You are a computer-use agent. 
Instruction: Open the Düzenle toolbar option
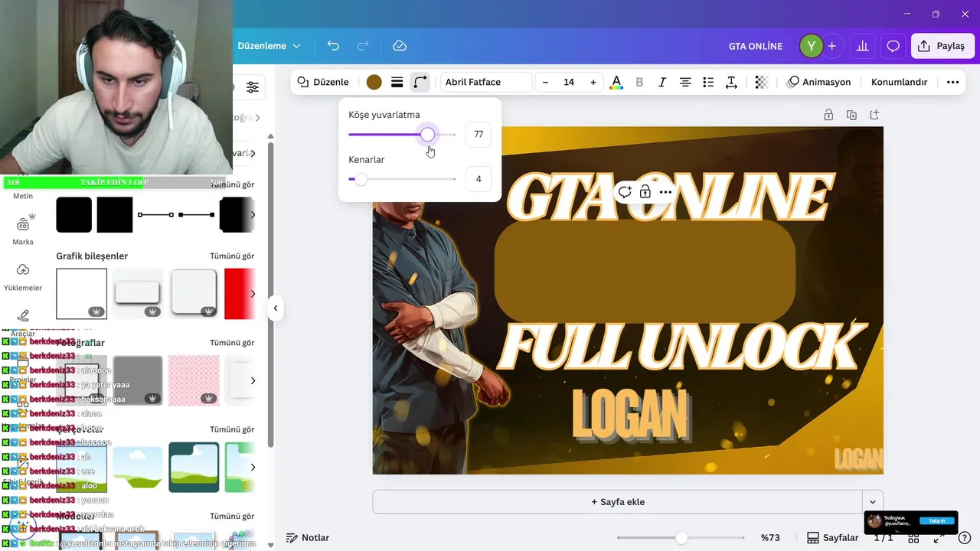(323, 82)
